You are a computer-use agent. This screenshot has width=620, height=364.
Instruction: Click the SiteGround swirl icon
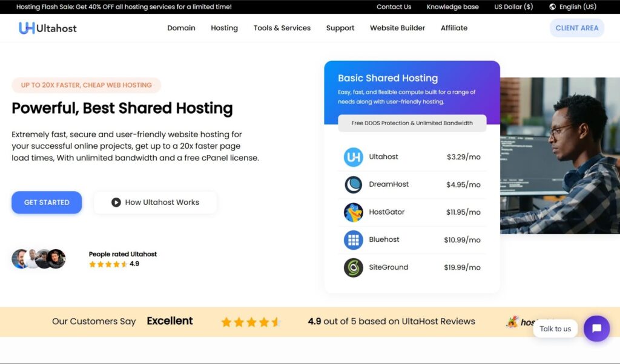(353, 267)
